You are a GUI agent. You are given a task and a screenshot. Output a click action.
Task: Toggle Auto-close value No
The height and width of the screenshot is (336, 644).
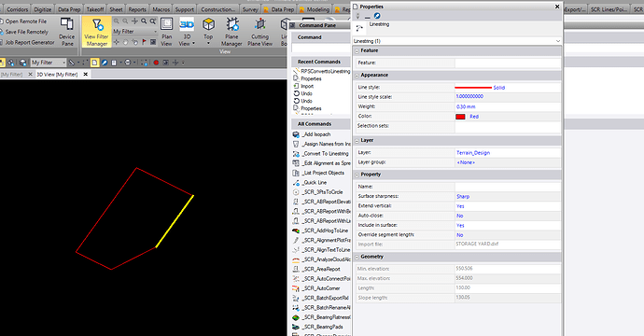pyautogui.click(x=459, y=216)
